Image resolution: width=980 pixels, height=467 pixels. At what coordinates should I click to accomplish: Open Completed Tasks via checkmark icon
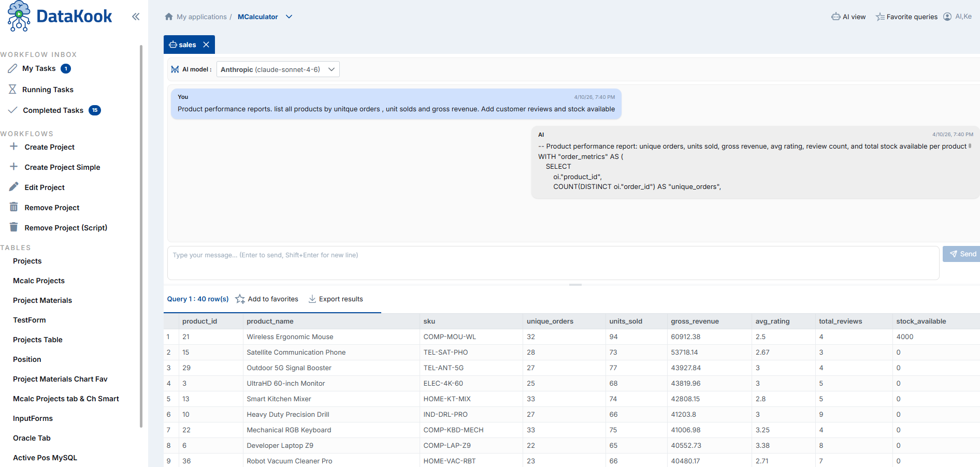coord(12,110)
